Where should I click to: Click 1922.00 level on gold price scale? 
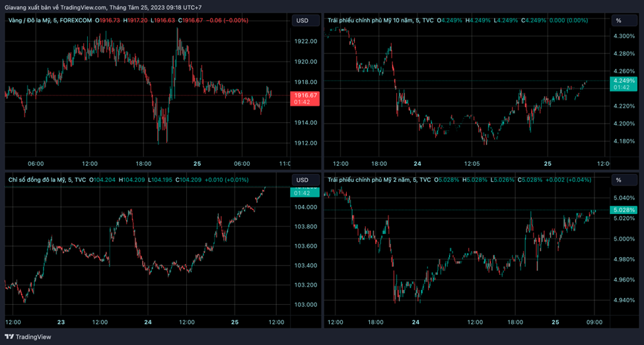pyautogui.click(x=306, y=42)
